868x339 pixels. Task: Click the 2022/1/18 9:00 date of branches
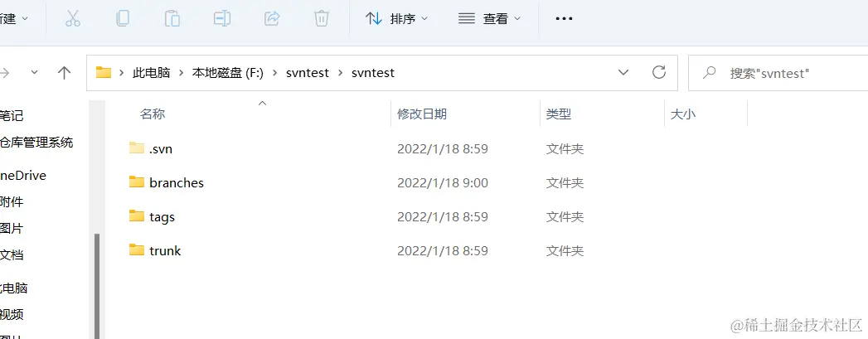coord(443,183)
